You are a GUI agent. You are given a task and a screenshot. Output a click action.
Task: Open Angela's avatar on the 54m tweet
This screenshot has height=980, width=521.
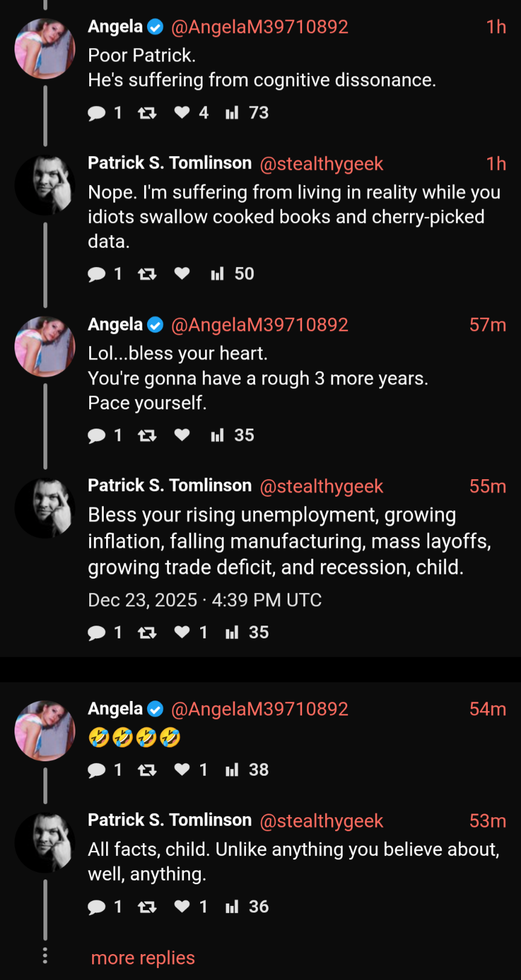tap(45, 730)
